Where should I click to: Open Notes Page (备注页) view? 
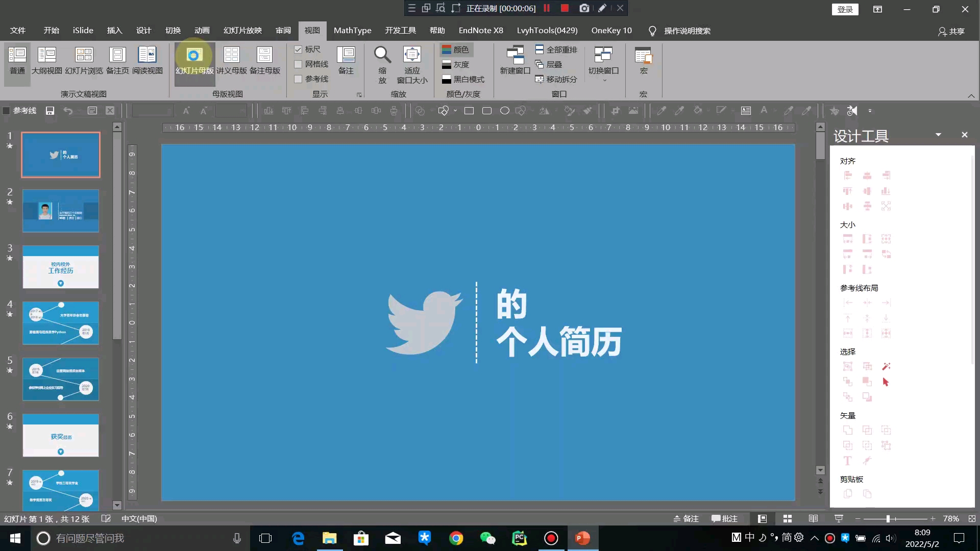pyautogui.click(x=117, y=61)
